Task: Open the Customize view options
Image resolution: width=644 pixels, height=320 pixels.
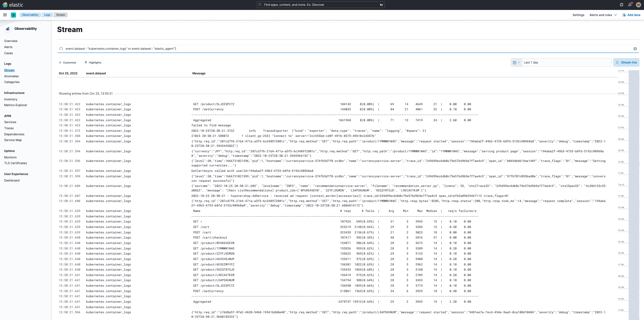Action: click(x=68, y=63)
